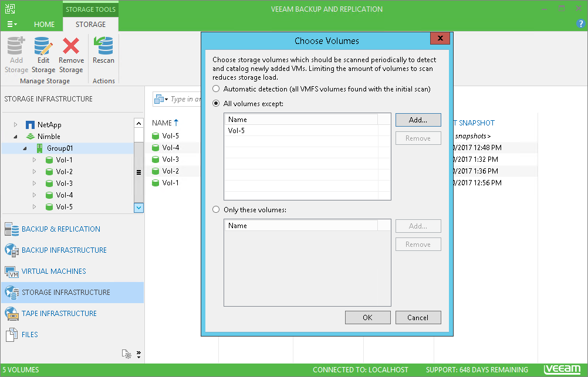Click the SNAPSHOT column header
The image size is (588, 377).
(474, 123)
